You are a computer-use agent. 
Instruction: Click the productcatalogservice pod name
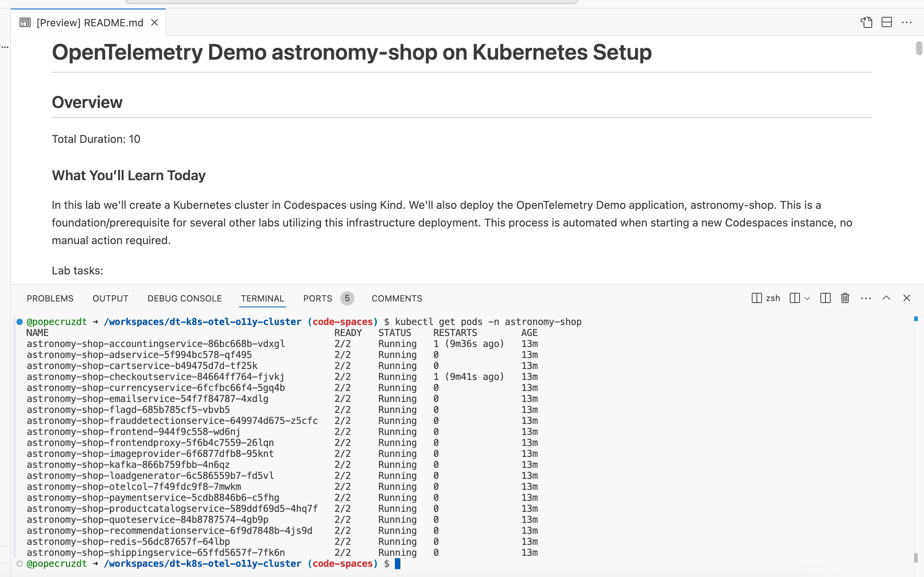[x=172, y=509]
